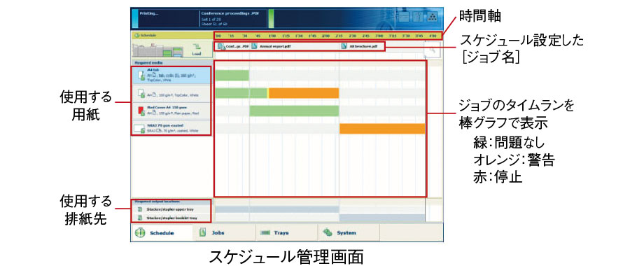Go to the System tab
The width and height of the screenshot is (644, 266).
pyautogui.click(x=349, y=232)
